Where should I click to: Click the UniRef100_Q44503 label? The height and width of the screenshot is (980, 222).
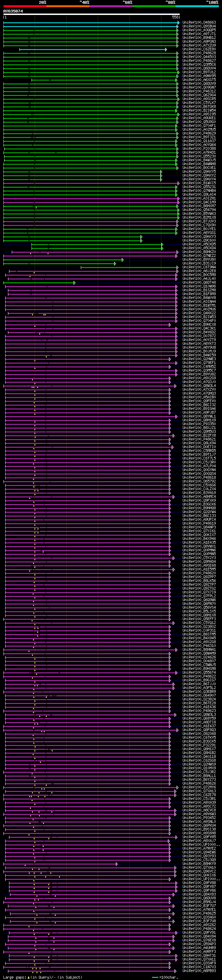tap(199, 57)
